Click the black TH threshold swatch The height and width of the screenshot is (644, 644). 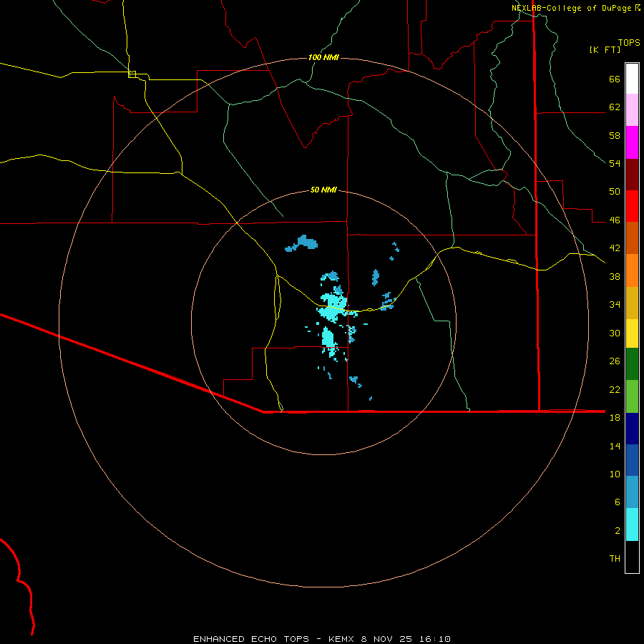point(632,557)
